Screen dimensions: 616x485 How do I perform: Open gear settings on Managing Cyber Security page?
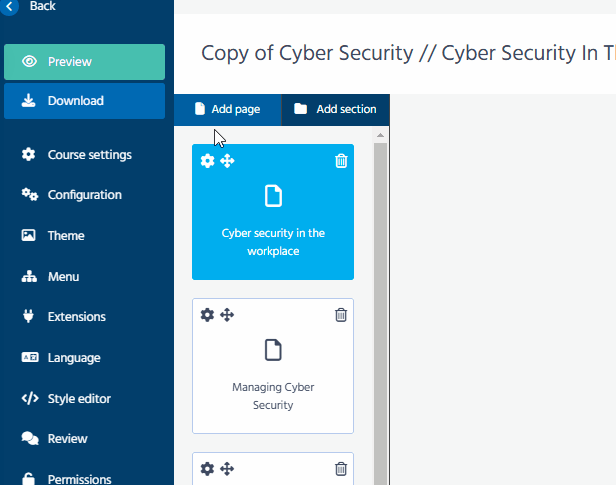207,315
